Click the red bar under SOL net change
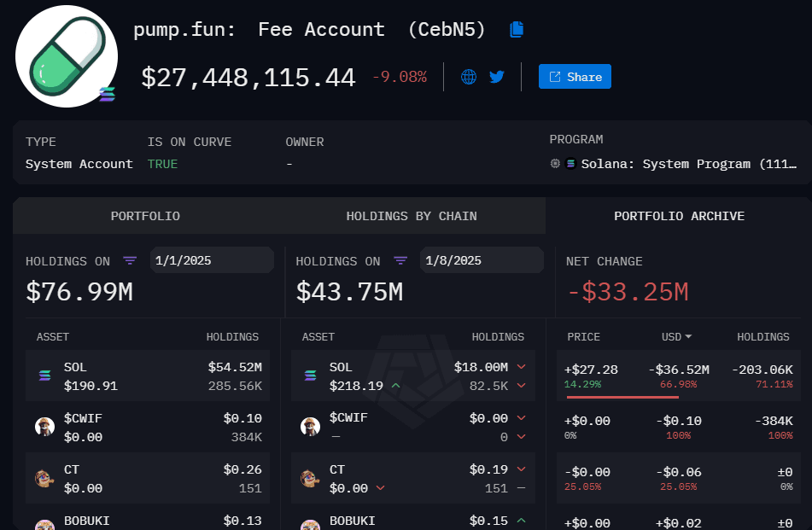The width and height of the screenshot is (812, 530). (622, 397)
